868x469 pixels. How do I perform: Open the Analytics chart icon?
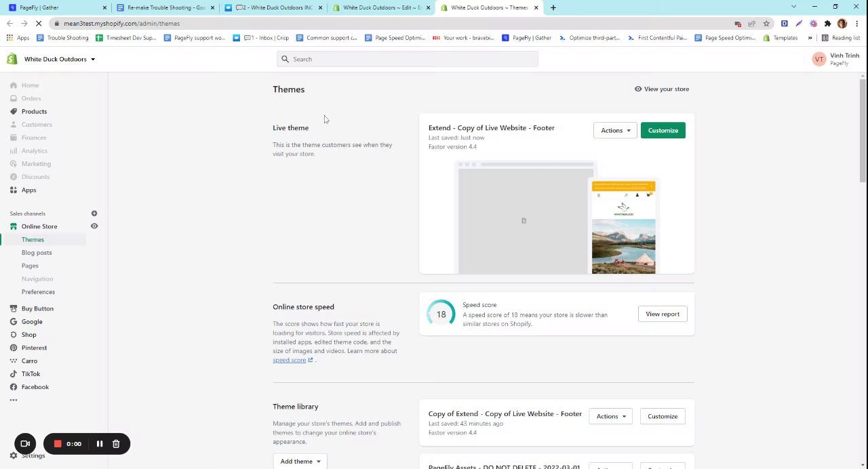13,150
